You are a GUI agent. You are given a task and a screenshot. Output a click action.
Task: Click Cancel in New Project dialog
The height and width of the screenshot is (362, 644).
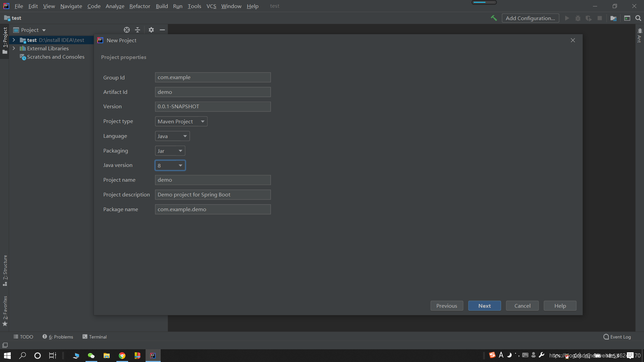[x=522, y=306]
